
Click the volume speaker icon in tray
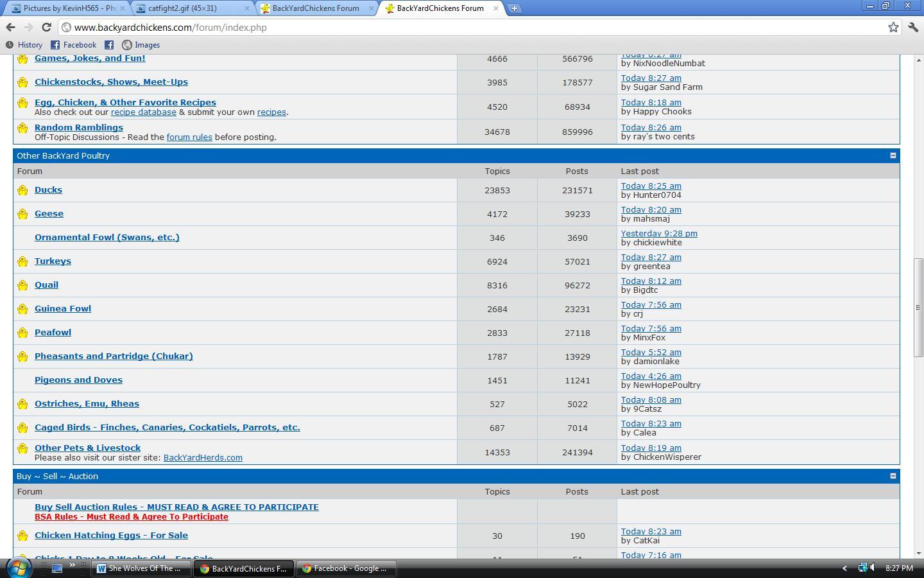(872, 568)
